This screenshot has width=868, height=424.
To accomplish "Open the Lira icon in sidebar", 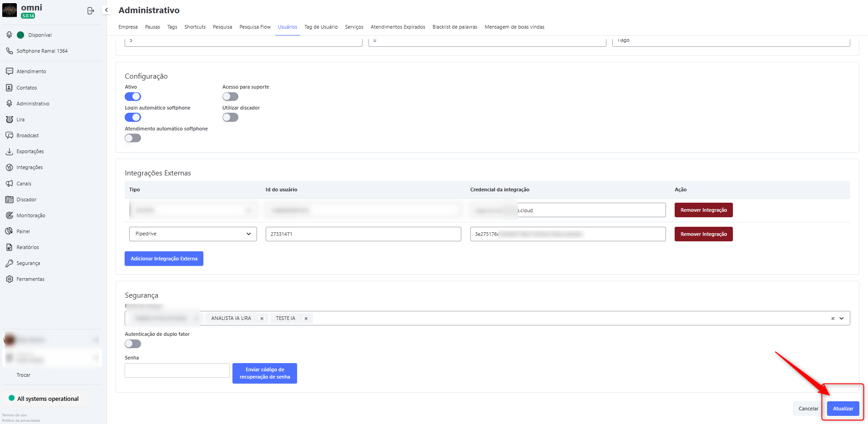I will 9,120.
